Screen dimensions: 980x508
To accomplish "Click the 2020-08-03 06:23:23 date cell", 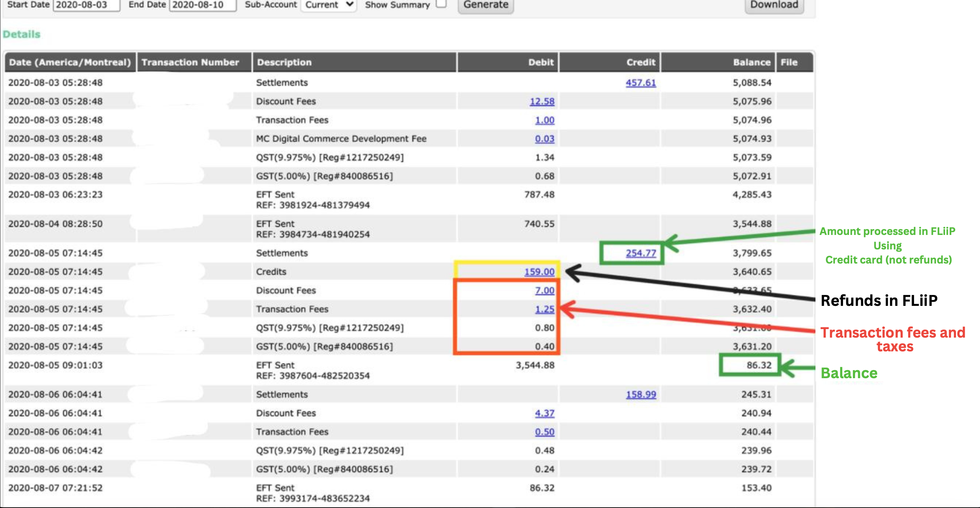I will point(55,194).
